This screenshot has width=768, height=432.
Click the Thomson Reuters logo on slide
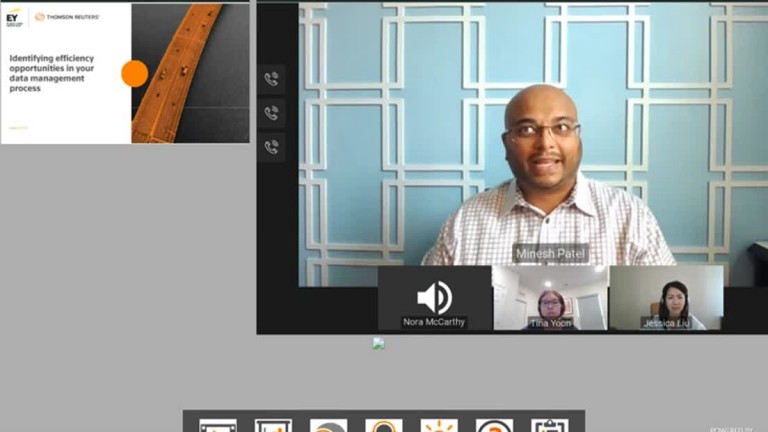coord(68,17)
